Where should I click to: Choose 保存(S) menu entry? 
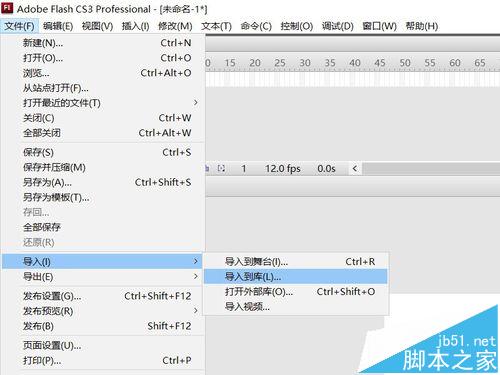coord(103,152)
